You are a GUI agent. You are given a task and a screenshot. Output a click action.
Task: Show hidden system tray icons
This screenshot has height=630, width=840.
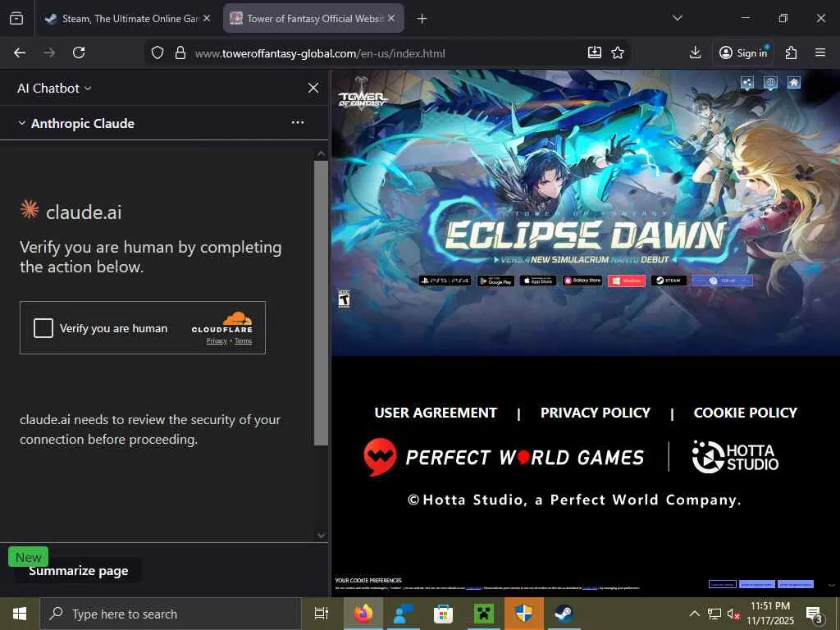pos(694,614)
